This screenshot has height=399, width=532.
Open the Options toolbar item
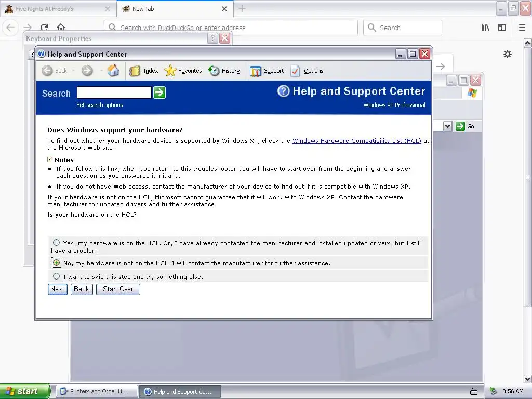pos(307,71)
